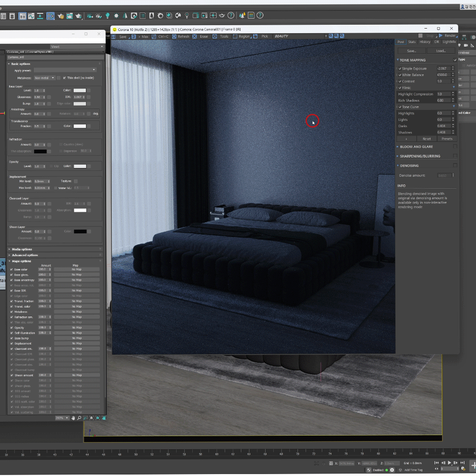The width and height of the screenshot is (476, 476).
Task: Open the Metalness Non-metal dropdown
Action: click(x=45, y=78)
